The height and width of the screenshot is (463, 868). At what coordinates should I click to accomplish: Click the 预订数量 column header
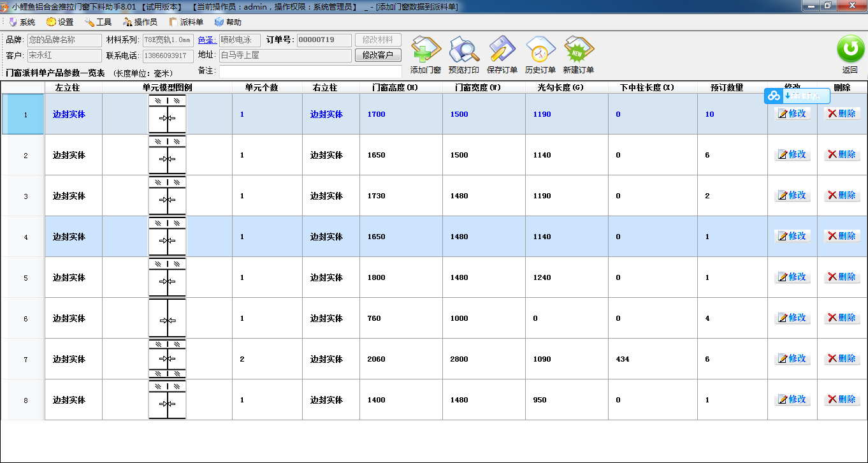pos(732,87)
